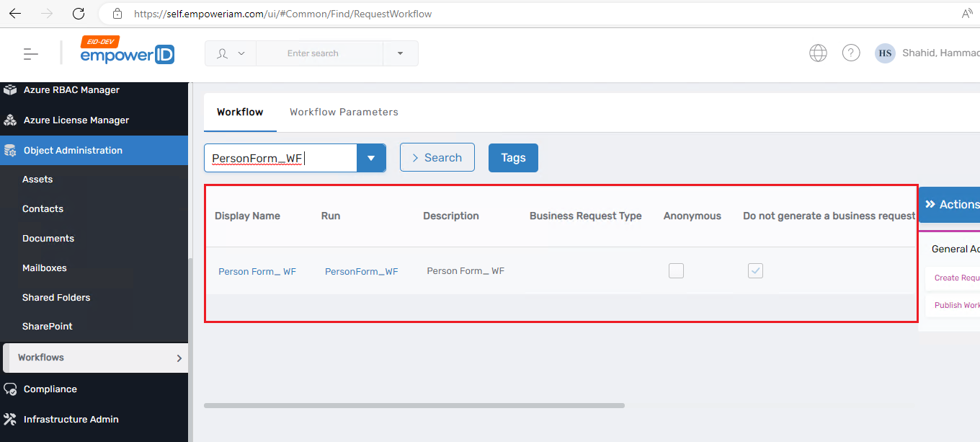Open Infrastructure Admin in sidebar
Screen dimensions: 980x442
71,420
